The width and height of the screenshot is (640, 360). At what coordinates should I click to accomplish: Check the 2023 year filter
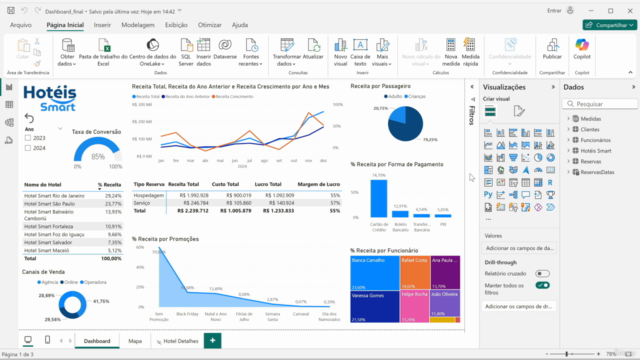click(28, 138)
